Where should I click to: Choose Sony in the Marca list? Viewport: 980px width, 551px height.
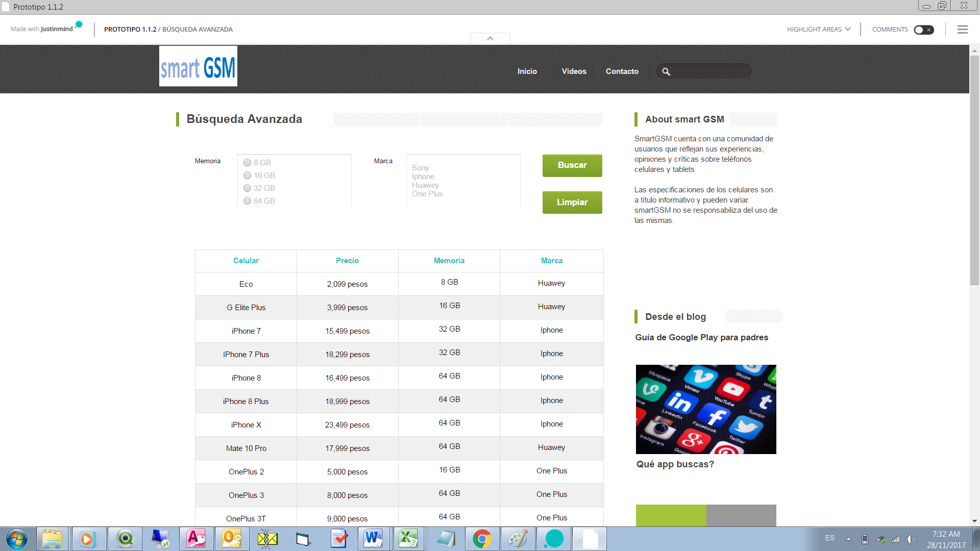420,168
